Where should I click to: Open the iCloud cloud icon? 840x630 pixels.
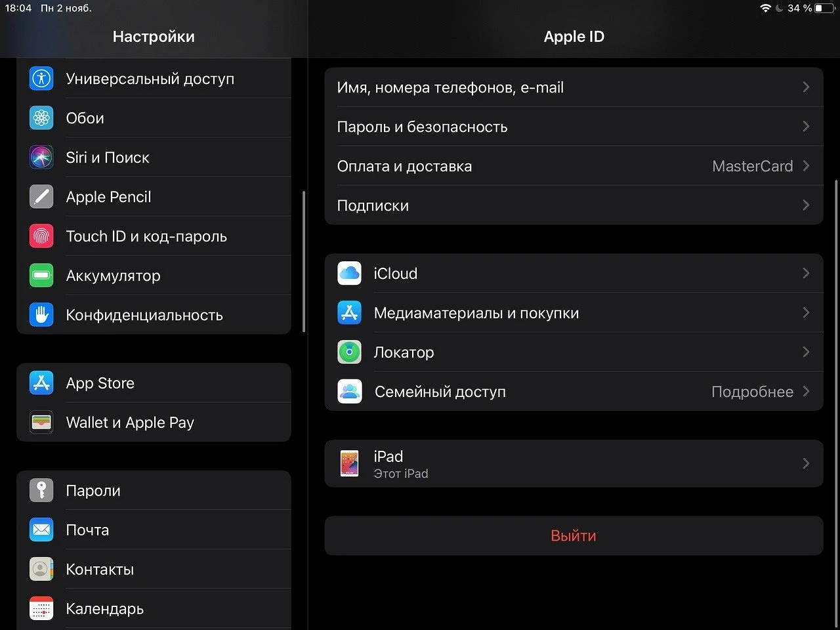point(349,273)
